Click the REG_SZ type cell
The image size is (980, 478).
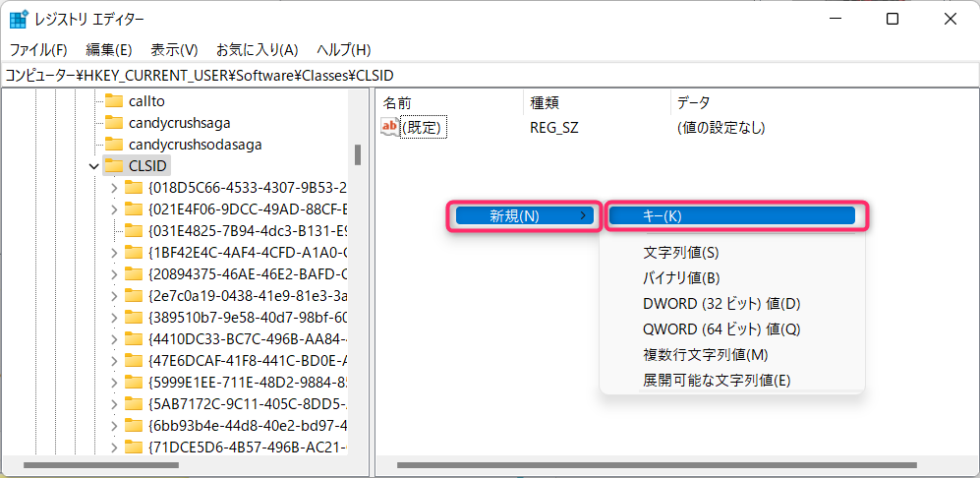pyautogui.click(x=554, y=128)
